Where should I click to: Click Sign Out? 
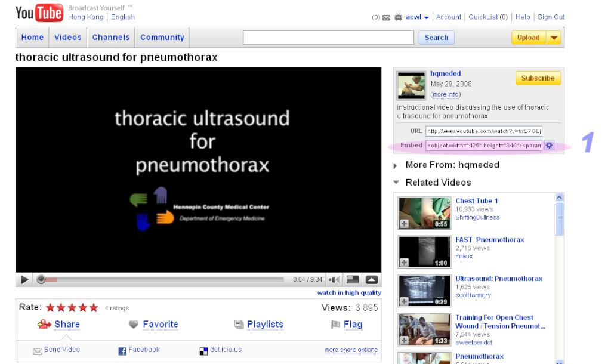551,17
